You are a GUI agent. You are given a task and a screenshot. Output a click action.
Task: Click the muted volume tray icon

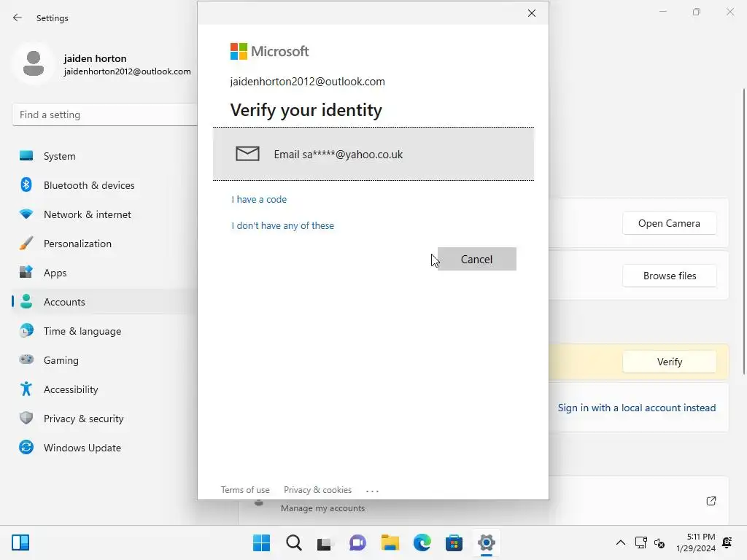(659, 542)
